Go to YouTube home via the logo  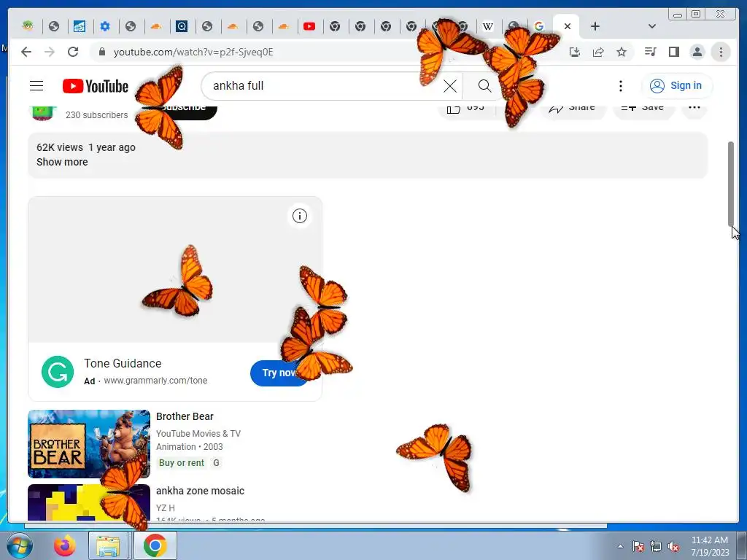[96, 86]
